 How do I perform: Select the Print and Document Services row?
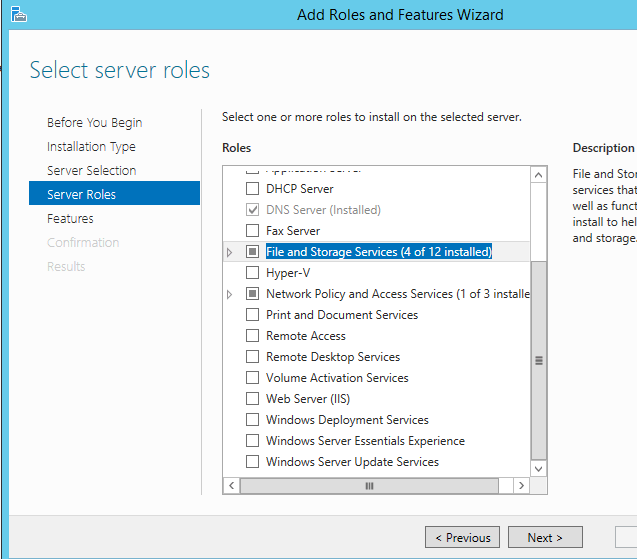(341, 315)
